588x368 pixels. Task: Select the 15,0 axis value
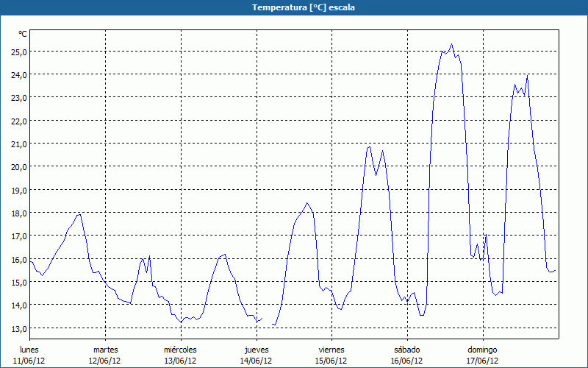19,282
